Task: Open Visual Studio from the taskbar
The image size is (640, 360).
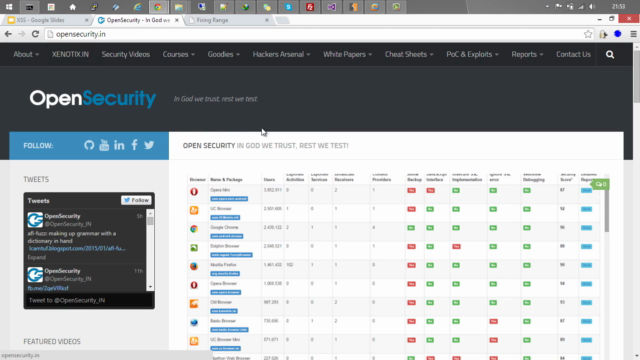Action: tap(331, 7)
